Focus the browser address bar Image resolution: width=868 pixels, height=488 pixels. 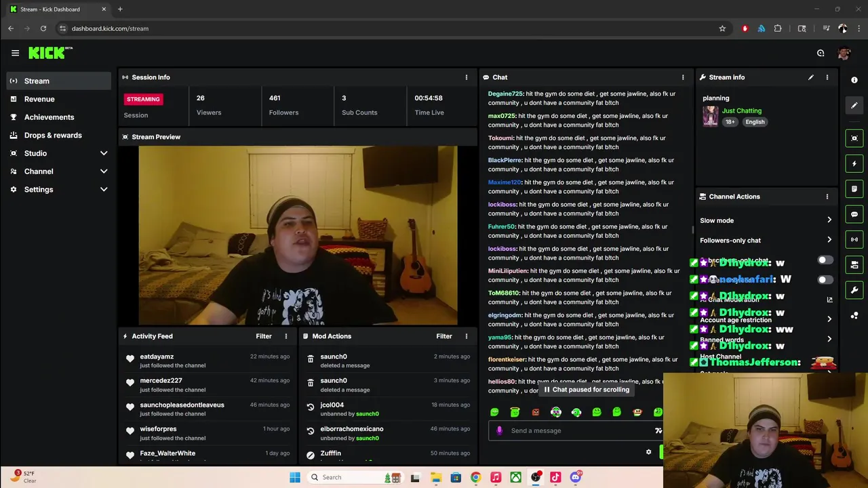387,28
